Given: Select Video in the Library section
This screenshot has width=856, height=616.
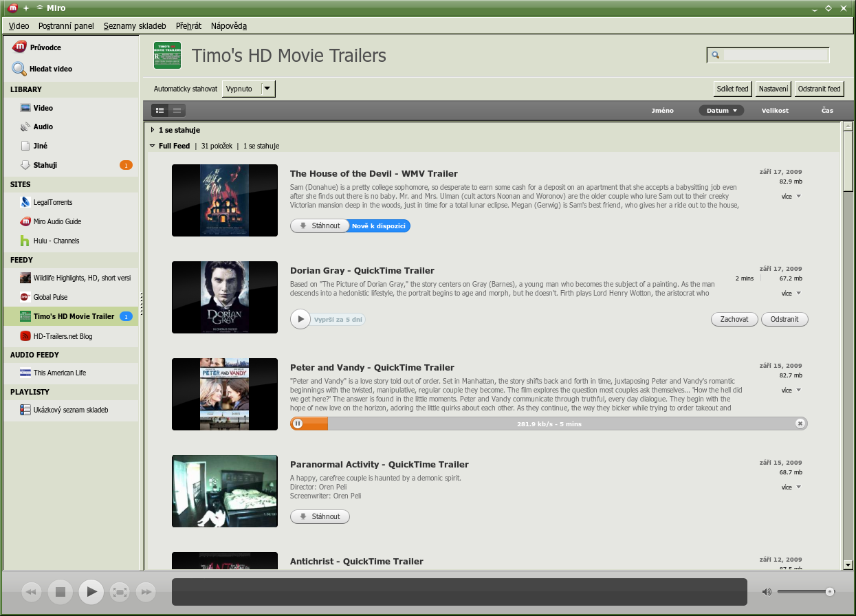Looking at the screenshot, I should click(70, 108).
